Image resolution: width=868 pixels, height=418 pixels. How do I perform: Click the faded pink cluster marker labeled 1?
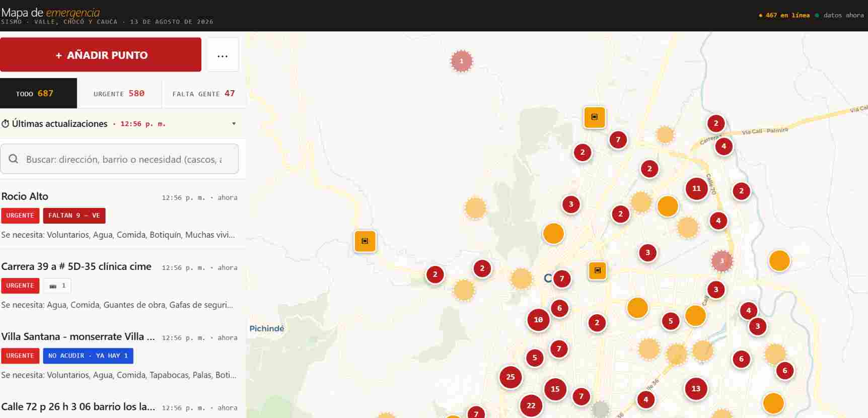(x=461, y=61)
